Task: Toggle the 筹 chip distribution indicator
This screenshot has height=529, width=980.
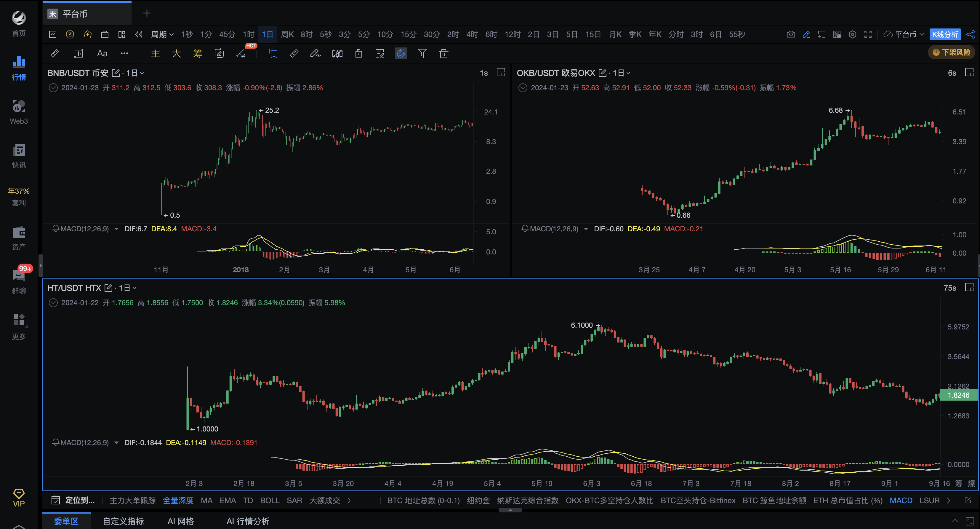Action: point(198,53)
